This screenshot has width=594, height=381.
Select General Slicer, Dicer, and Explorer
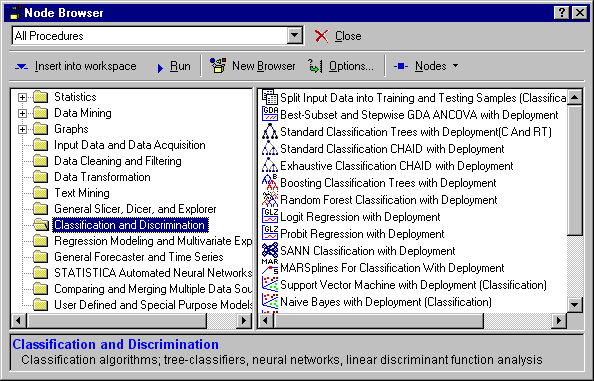[135, 209]
